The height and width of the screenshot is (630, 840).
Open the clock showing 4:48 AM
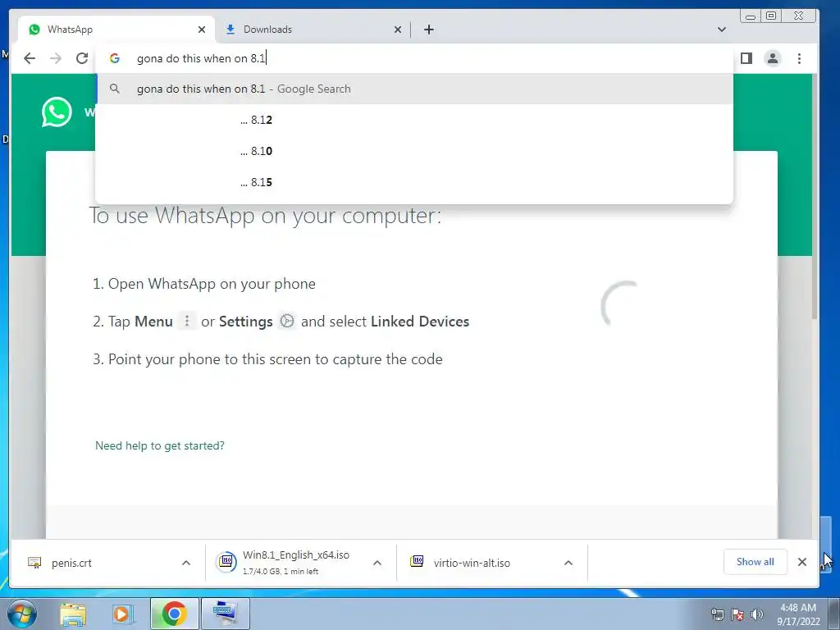click(x=798, y=614)
